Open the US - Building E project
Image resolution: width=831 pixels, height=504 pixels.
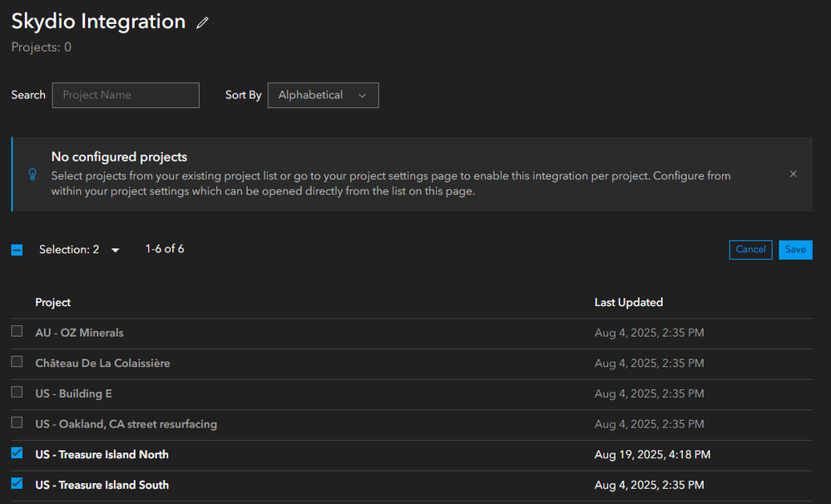[x=73, y=393]
